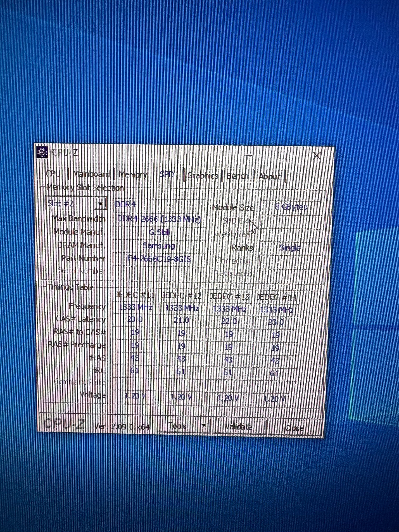Click CAS# Latency value 21.0
Viewport: 399px width, 532px height.
click(182, 320)
